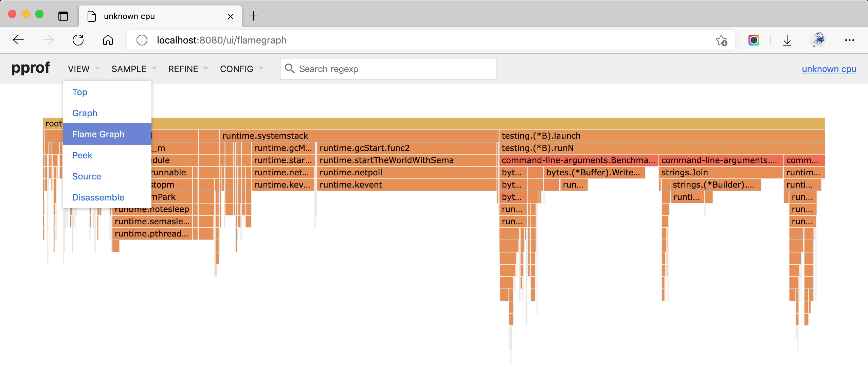This screenshot has height=367, width=868.
Task: Open browser settings and more menu
Action: (849, 40)
